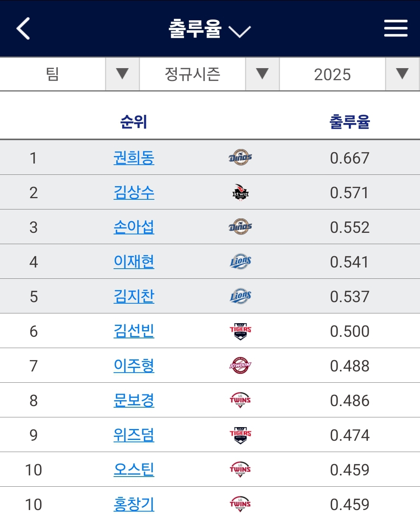Open player 손아섭's profile link

click(134, 227)
